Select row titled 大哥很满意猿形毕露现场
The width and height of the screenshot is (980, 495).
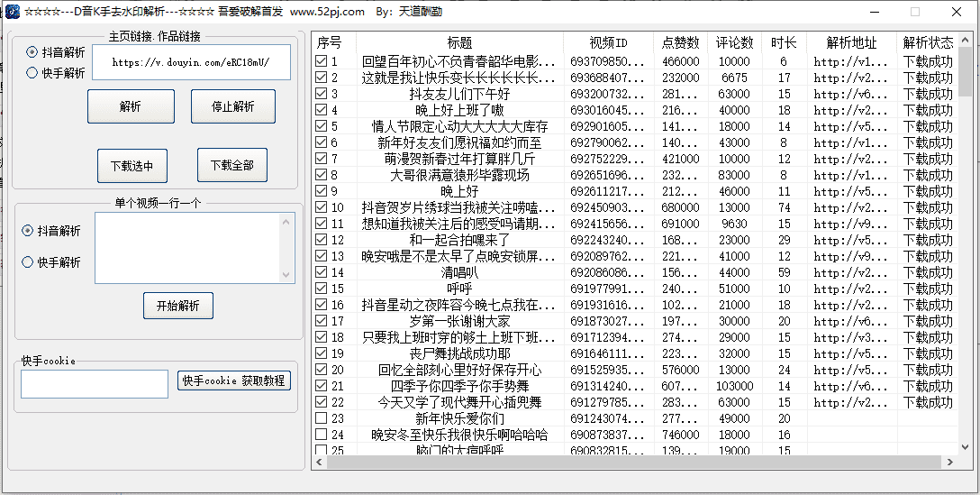coord(460,175)
